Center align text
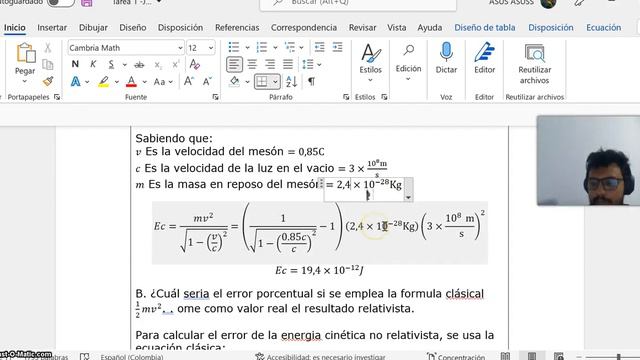This screenshot has height=360, width=640. (x=252, y=64)
